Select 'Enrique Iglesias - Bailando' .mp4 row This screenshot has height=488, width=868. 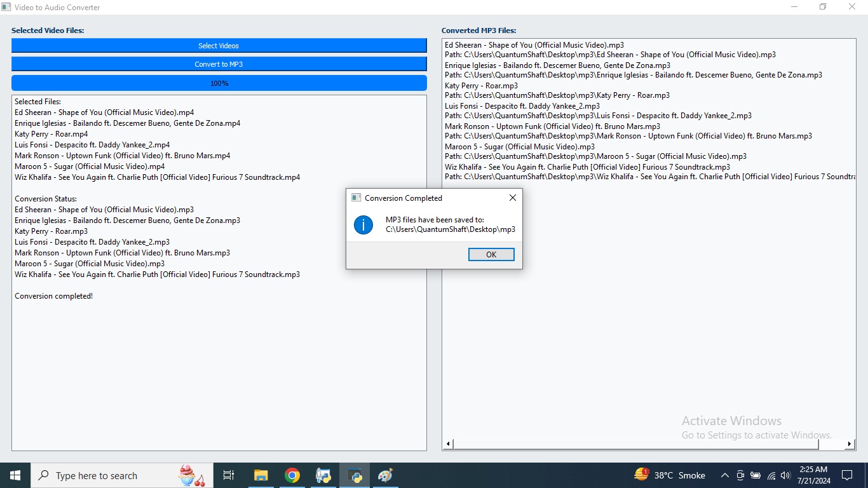click(128, 123)
